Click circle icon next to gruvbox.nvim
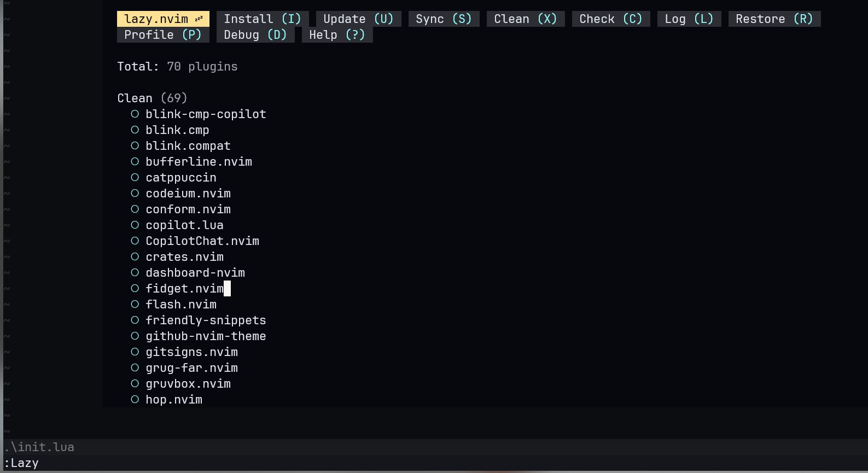This screenshot has width=868, height=473. pyautogui.click(x=135, y=384)
